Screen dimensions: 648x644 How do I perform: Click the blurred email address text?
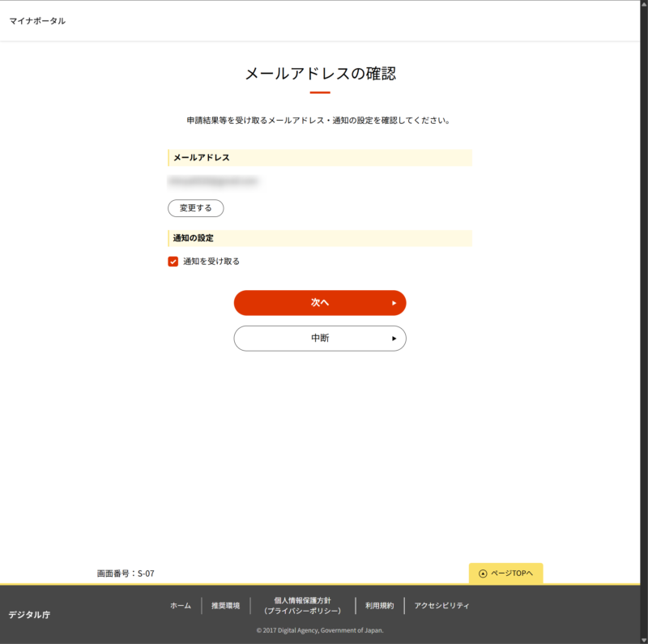point(212,181)
